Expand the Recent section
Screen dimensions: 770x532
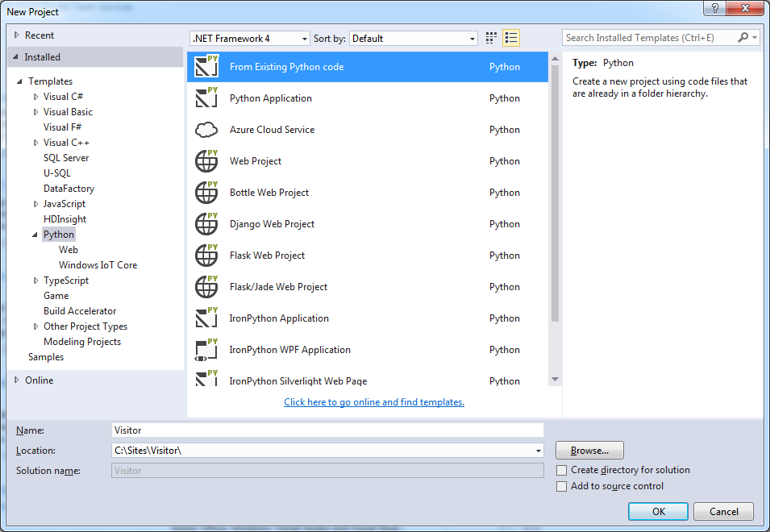coord(16,35)
